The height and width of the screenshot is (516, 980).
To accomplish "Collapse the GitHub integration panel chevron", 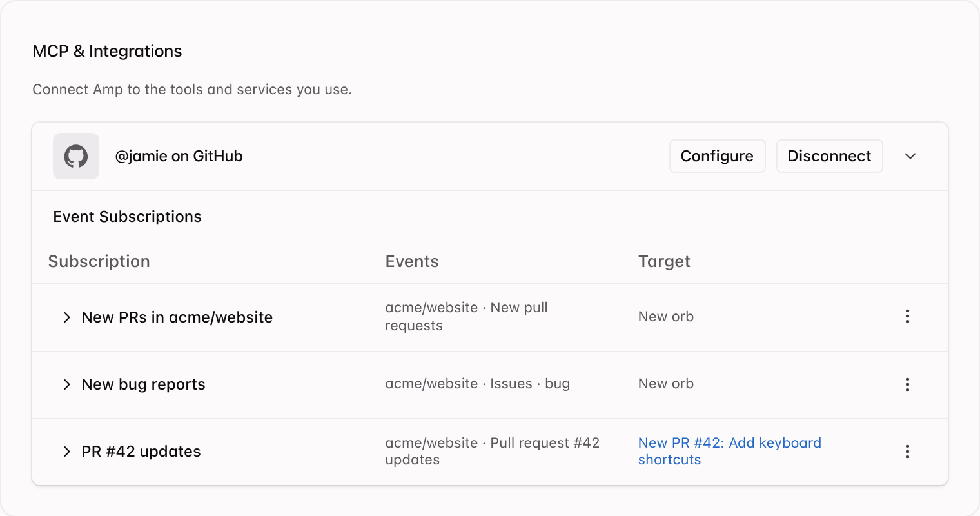I will (910, 156).
